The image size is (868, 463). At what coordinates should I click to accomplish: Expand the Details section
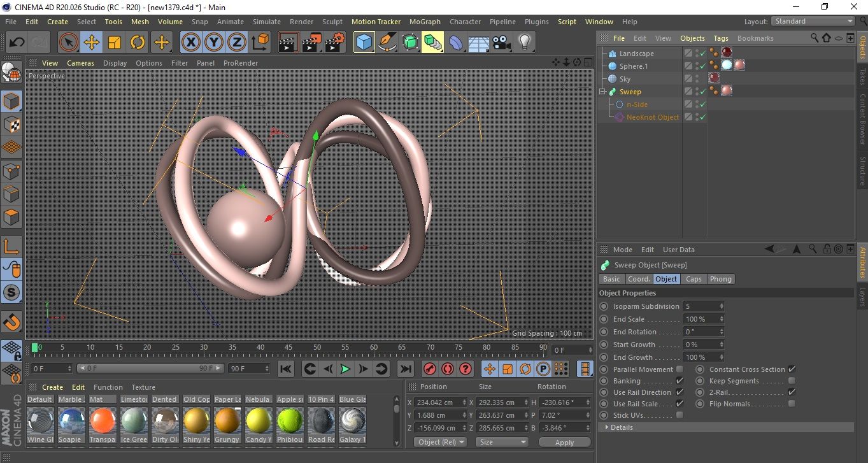pyautogui.click(x=726, y=427)
